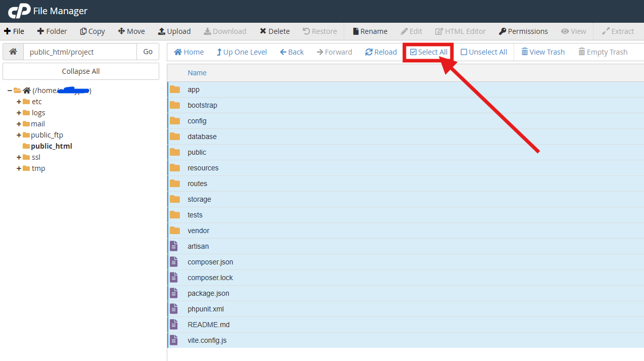This screenshot has height=361, width=644.
Task: Select the routes folder row
Action: pos(405,184)
